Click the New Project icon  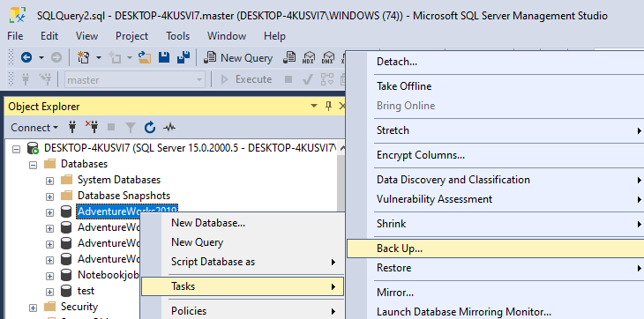pos(84,58)
